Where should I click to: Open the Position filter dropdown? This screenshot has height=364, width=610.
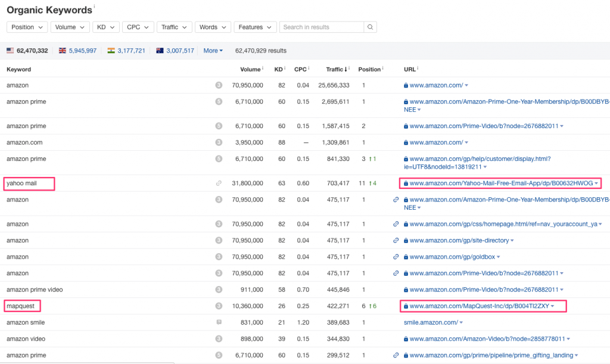click(27, 27)
